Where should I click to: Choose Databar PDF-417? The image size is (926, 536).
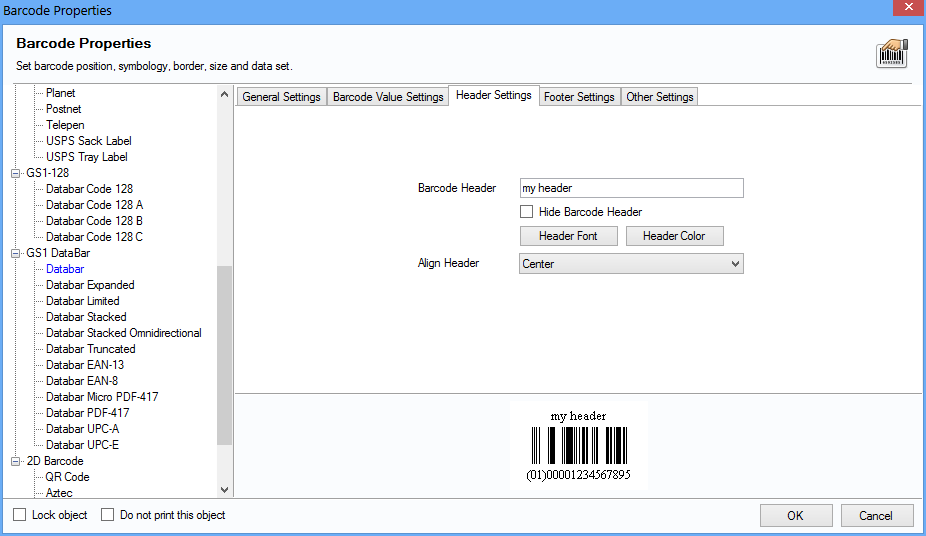coord(87,412)
